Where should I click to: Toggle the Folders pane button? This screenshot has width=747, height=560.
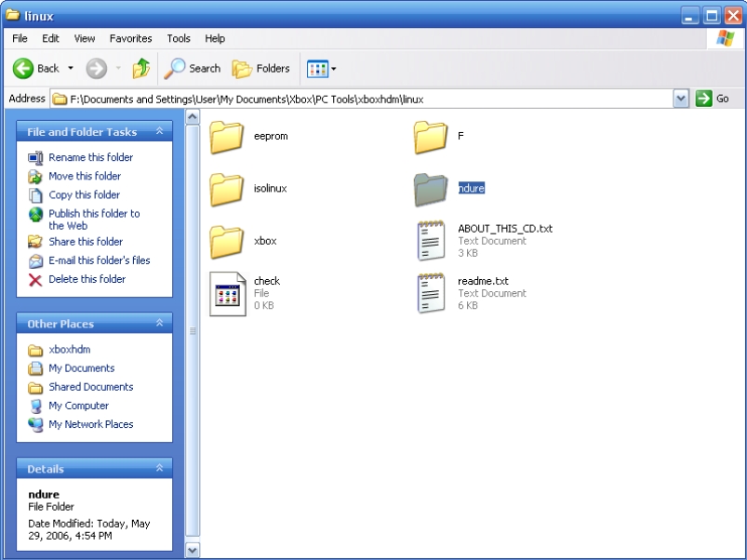tap(260, 68)
